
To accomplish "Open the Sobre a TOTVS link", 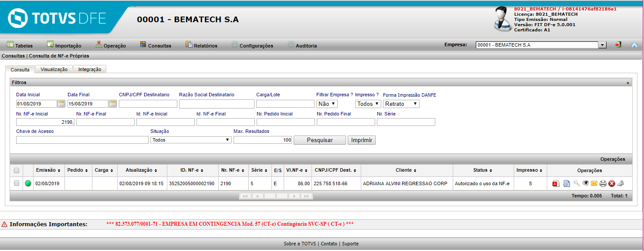I will point(300,244).
